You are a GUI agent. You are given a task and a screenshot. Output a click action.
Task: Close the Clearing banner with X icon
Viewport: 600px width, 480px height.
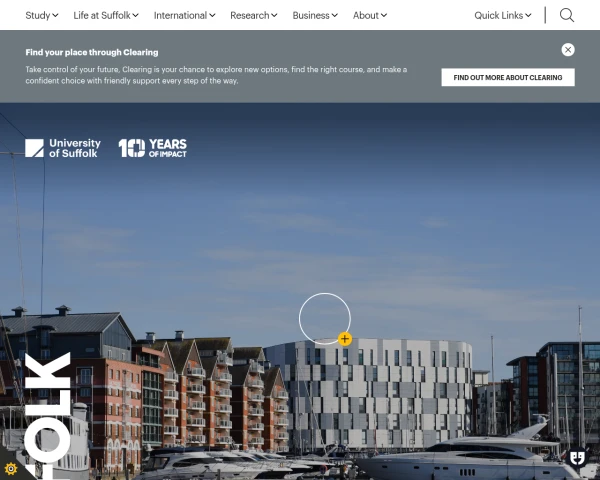tap(568, 50)
